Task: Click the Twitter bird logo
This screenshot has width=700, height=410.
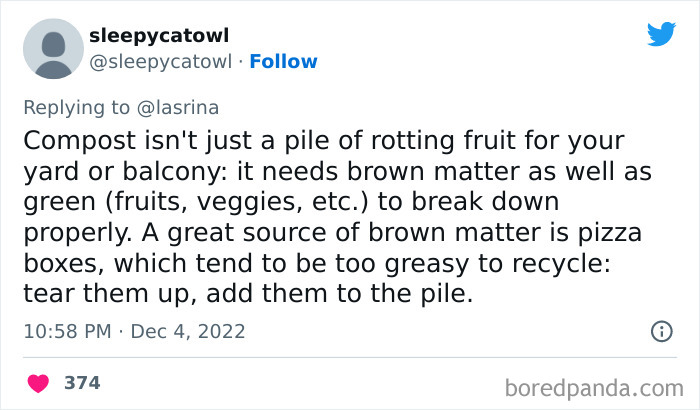Action: pyautogui.click(x=661, y=33)
